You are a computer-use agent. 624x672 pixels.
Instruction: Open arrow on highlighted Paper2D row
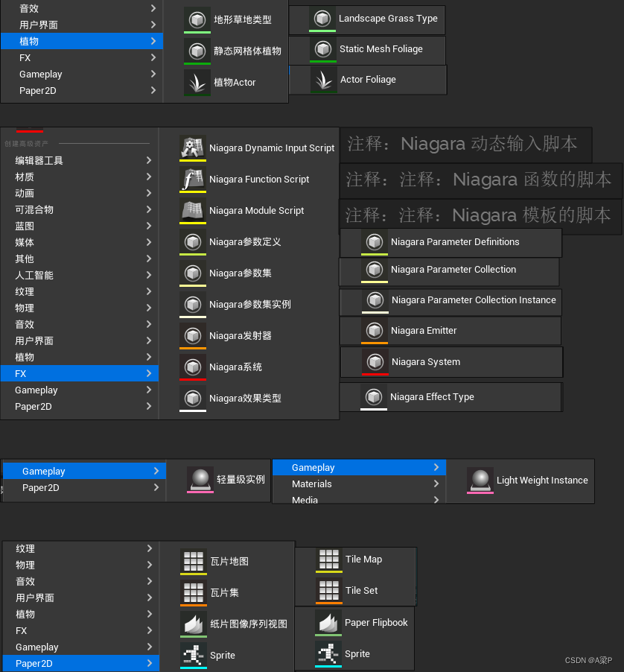(150, 663)
